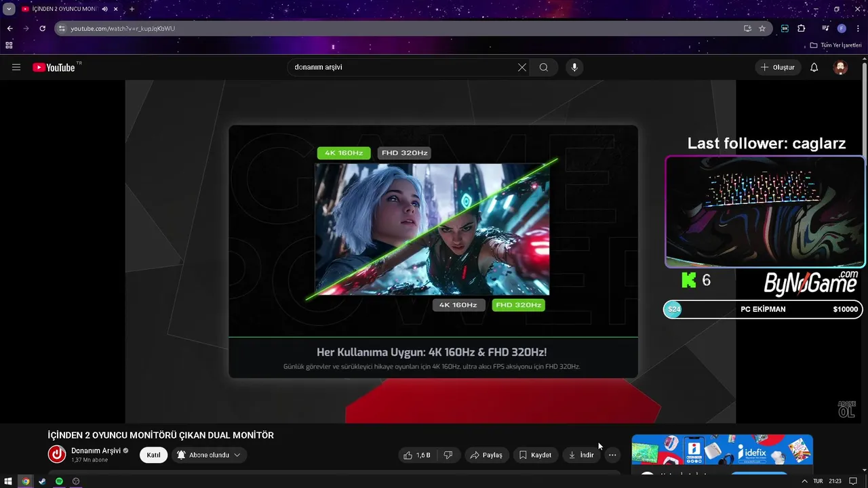Click the Oluştur create button
Image resolution: width=868 pixels, height=488 pixels.
click(x=778, y=67)
